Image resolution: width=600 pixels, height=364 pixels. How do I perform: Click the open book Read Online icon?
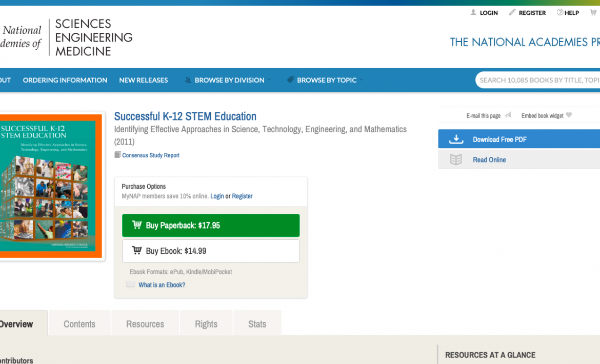point(456,159)
